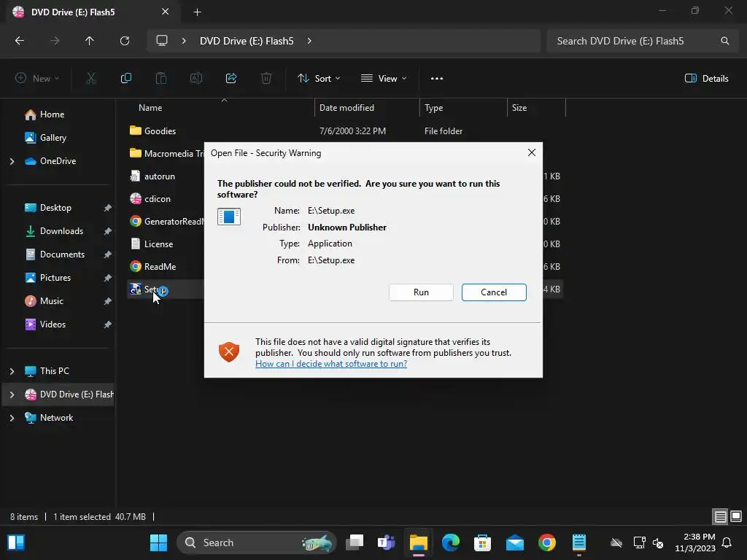This screenshot has height=560, width=747.
Task: Open Google Chrome from the taskbar
Action: pos(547,542)
